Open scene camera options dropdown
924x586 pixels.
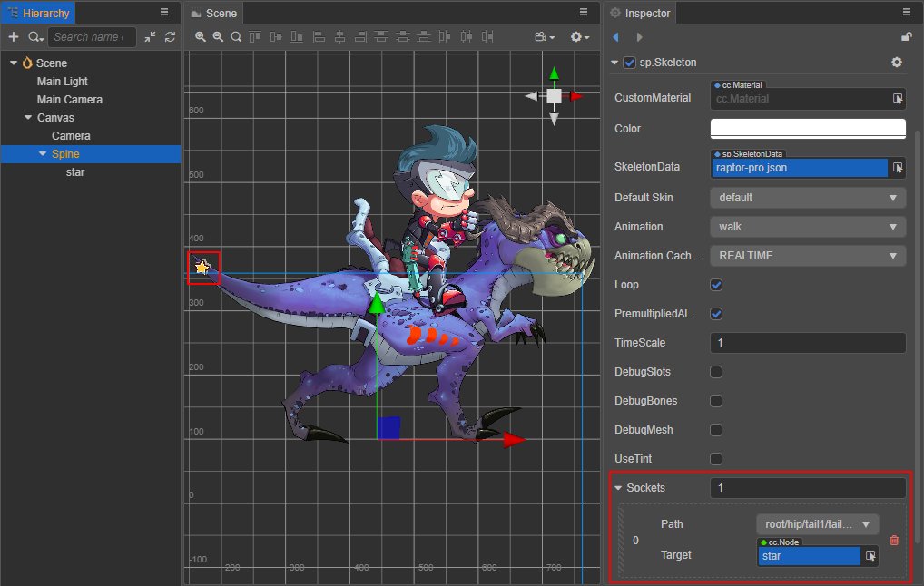coord(545,36)
